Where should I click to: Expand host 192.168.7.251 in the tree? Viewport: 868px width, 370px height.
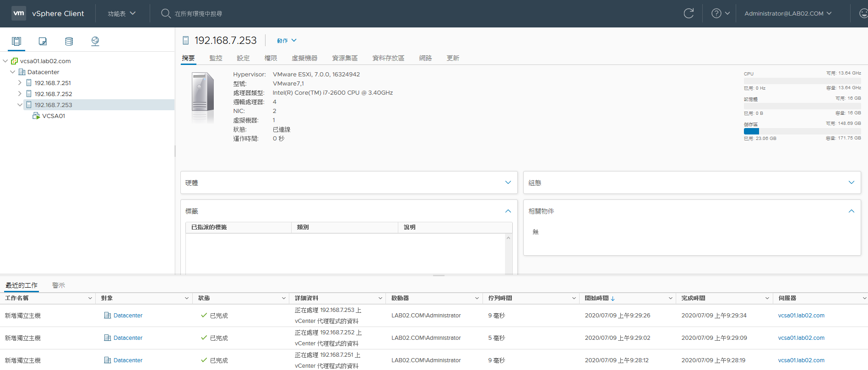20,83
